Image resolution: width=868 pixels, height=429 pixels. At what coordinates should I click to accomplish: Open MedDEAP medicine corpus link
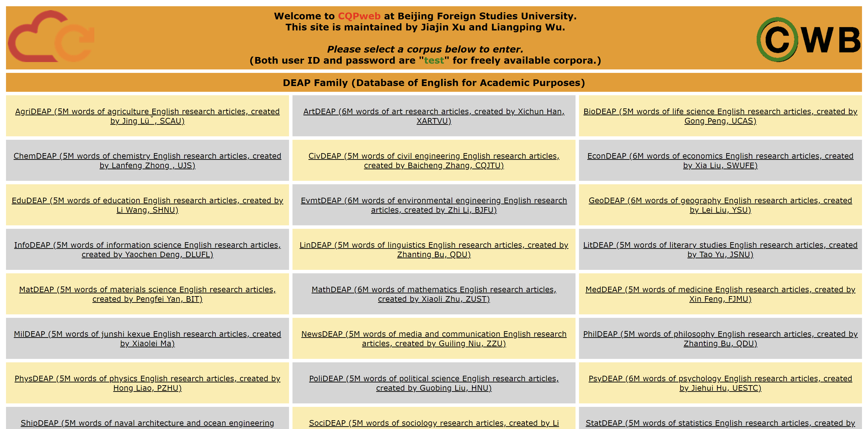click(x=720, y=290)
